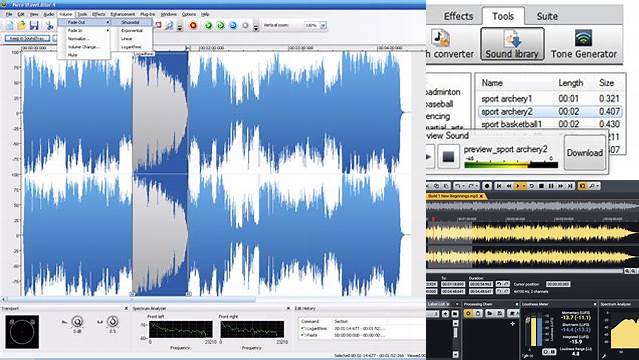
Task: Click skip to start in dark editor transport
Action: pos(499,186)
